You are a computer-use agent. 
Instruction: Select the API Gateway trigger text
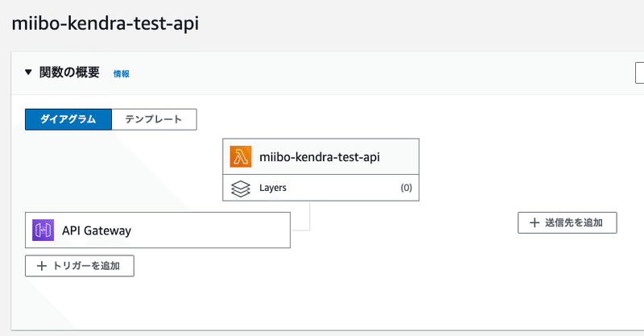97,230
